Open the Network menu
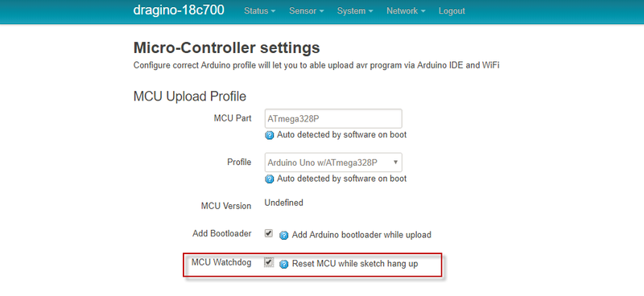 (x=406, y=11)
